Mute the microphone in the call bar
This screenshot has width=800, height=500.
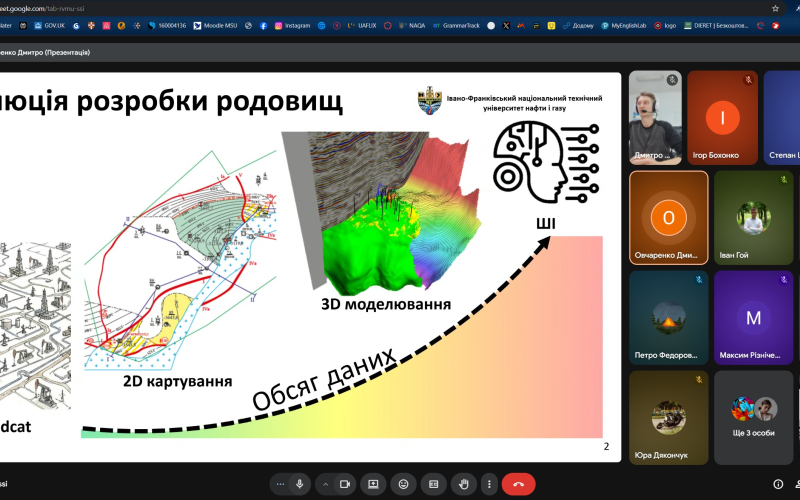coord(299,484)
